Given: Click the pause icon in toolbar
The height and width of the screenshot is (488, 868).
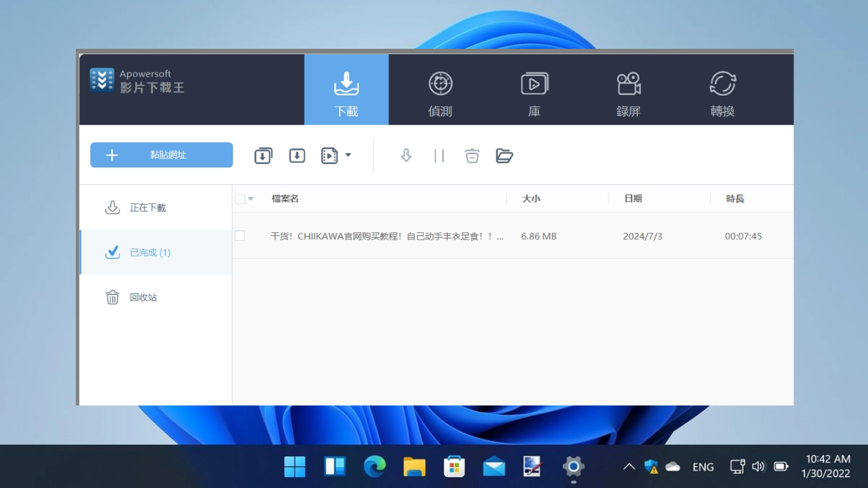Looking at the screenshot, I should coord(439,155).
